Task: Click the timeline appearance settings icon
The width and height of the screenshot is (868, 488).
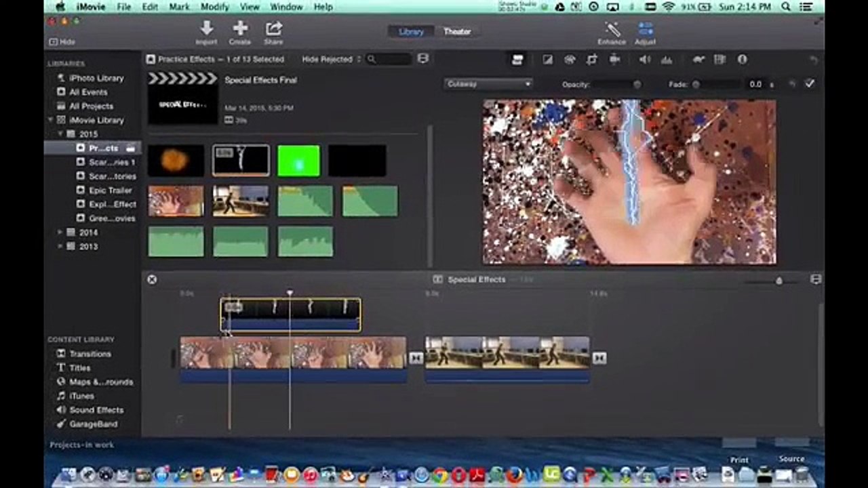Action: [x=816, y=279]
